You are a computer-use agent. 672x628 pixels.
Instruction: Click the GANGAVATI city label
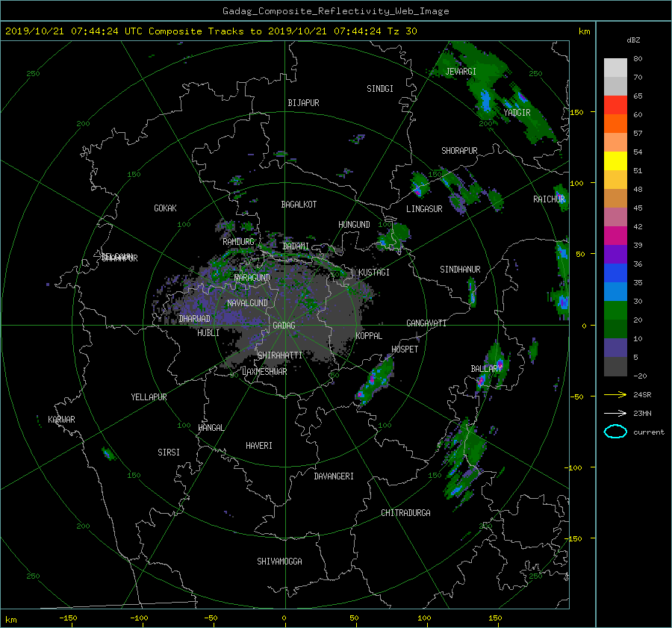(x=426, y=323)
